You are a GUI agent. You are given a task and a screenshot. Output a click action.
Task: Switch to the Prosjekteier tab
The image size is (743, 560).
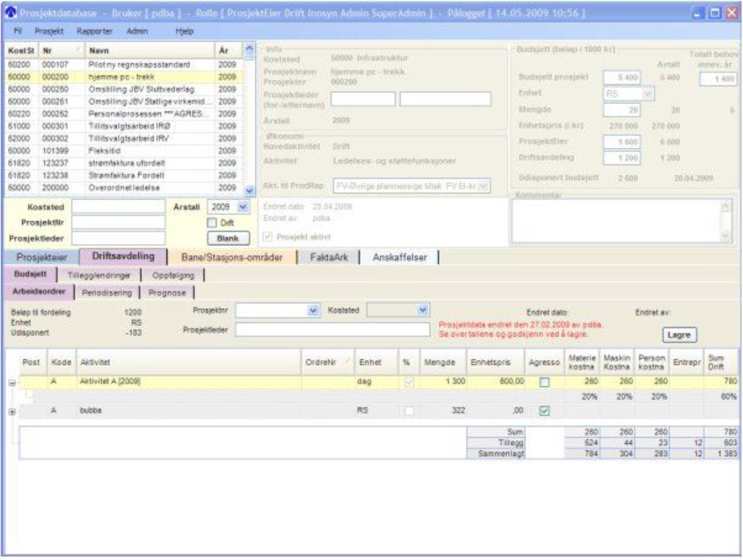(x=42, y=257)
